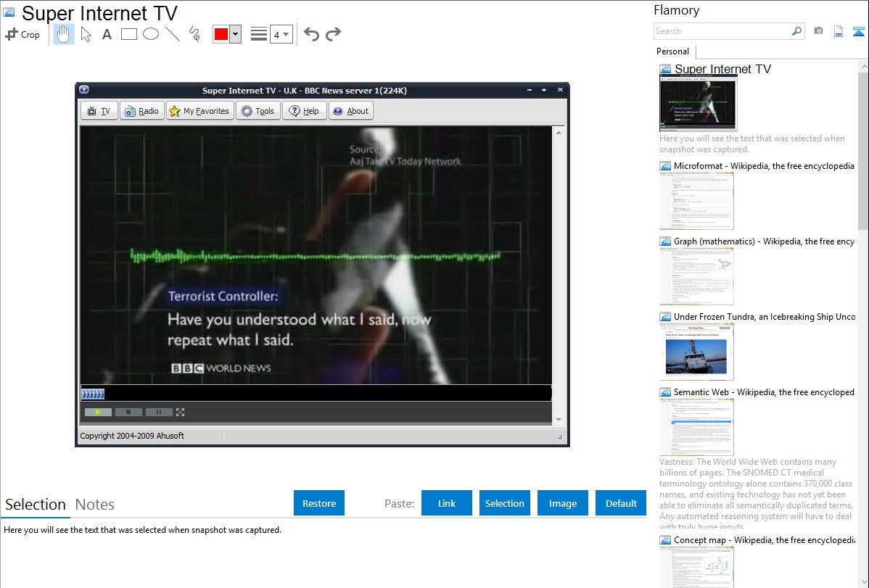Undo the last edit

point(311,34)
